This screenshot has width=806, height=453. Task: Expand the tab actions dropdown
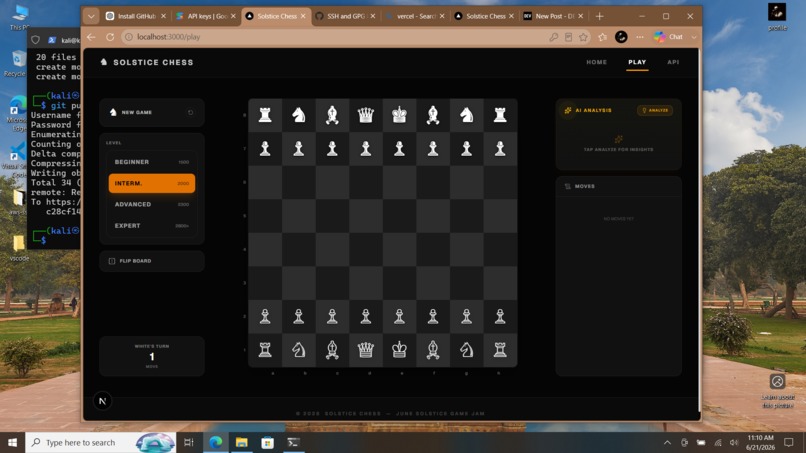click(91, 16)
